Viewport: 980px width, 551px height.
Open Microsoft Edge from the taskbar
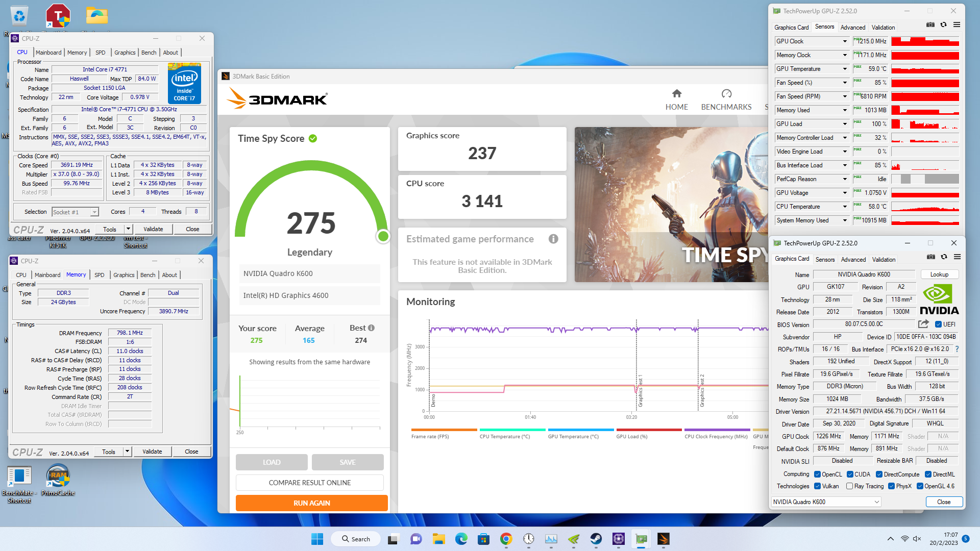(x=461, y=539)
